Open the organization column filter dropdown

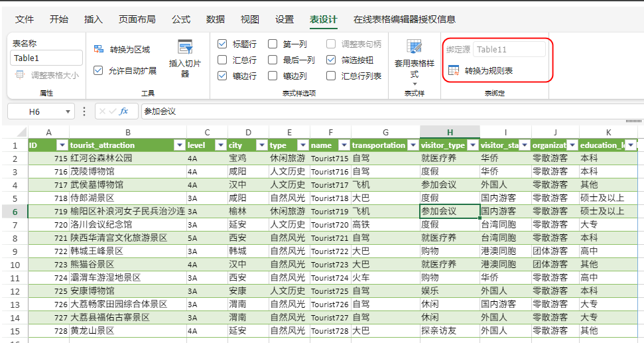572,145
